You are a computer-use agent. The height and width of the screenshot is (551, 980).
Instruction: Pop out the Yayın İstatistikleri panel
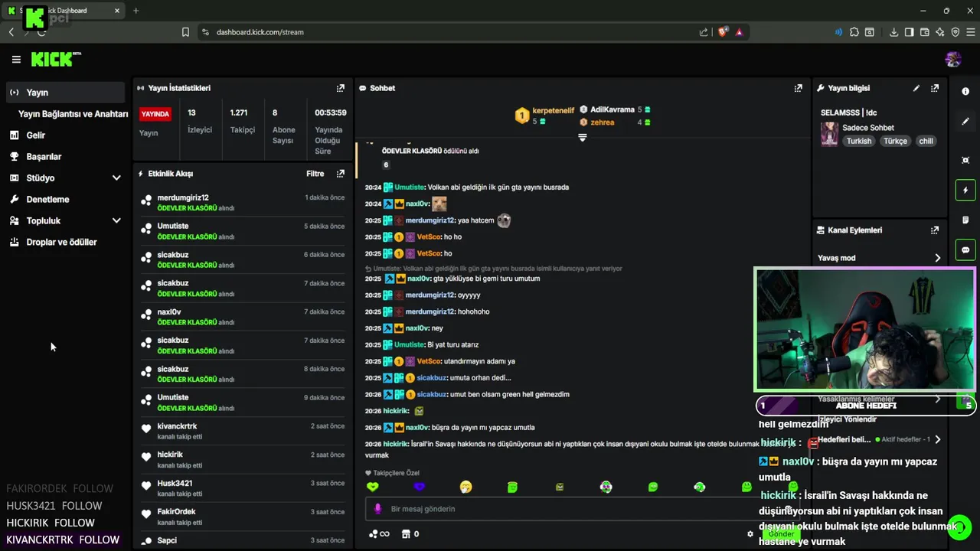(x=341, y=88)
